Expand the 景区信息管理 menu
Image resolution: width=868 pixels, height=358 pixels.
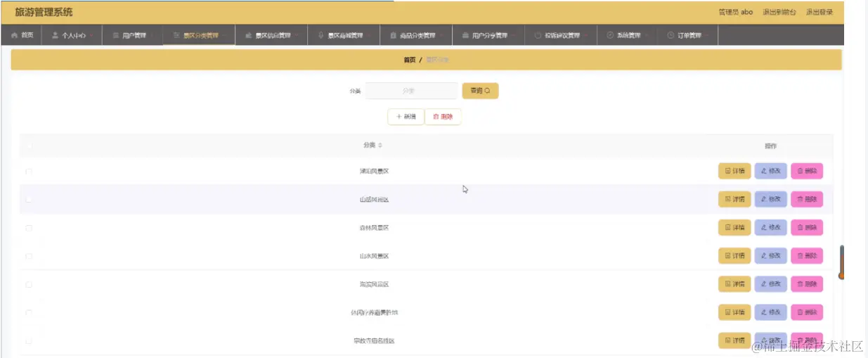(x=271, y=35)
